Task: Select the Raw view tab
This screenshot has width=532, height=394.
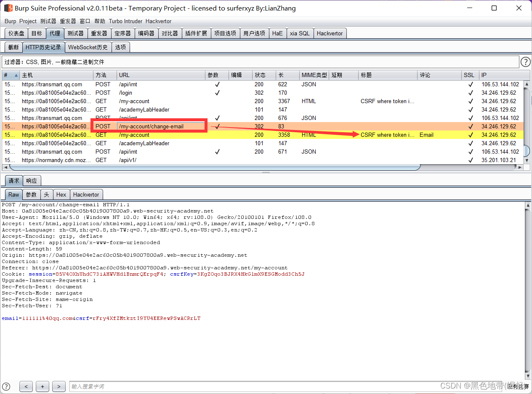Action: (x=14, y=194)
